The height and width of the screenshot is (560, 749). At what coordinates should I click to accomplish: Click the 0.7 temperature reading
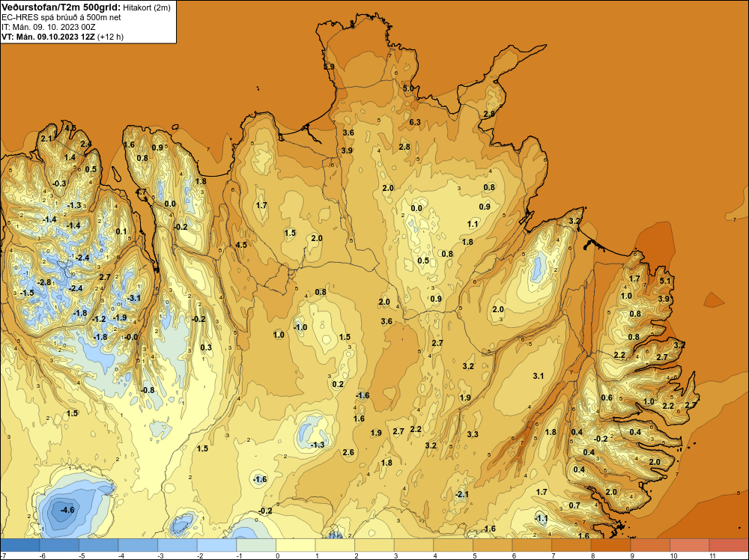click(574, 505)
